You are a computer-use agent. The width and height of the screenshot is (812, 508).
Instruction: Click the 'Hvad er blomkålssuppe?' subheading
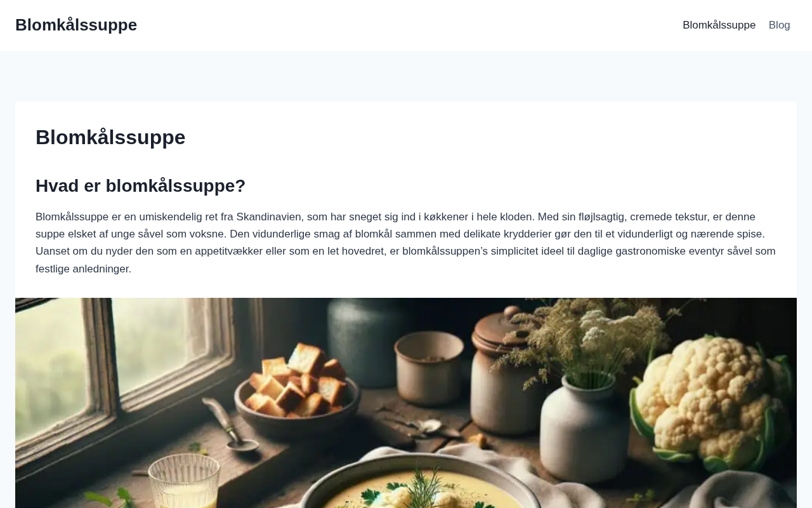click(x=140, y=186)
